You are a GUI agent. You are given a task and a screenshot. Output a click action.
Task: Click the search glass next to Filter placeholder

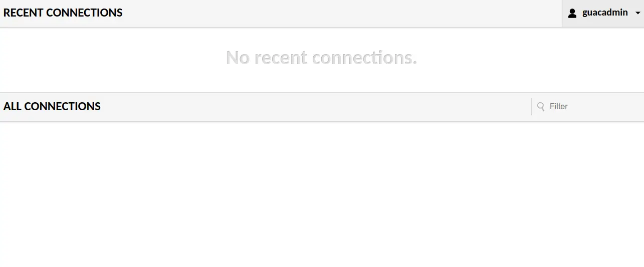point(541,106)
